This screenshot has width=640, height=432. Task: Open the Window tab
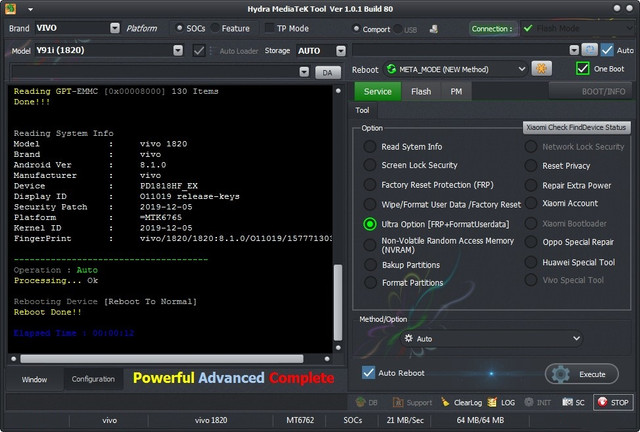click(x=34, y=379)
